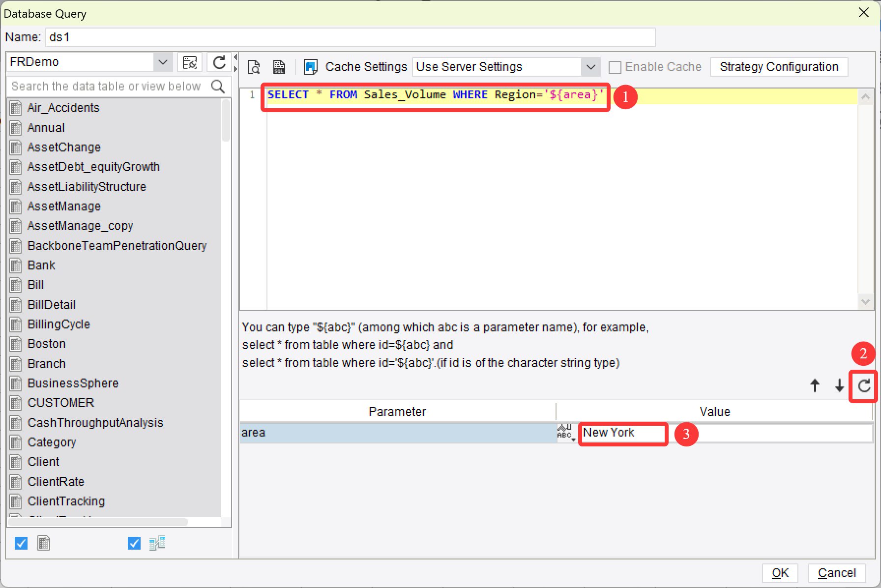Open the Use Server Settings dropdown
The width and height of the screenshot is (881, 588).
(590, 66)
